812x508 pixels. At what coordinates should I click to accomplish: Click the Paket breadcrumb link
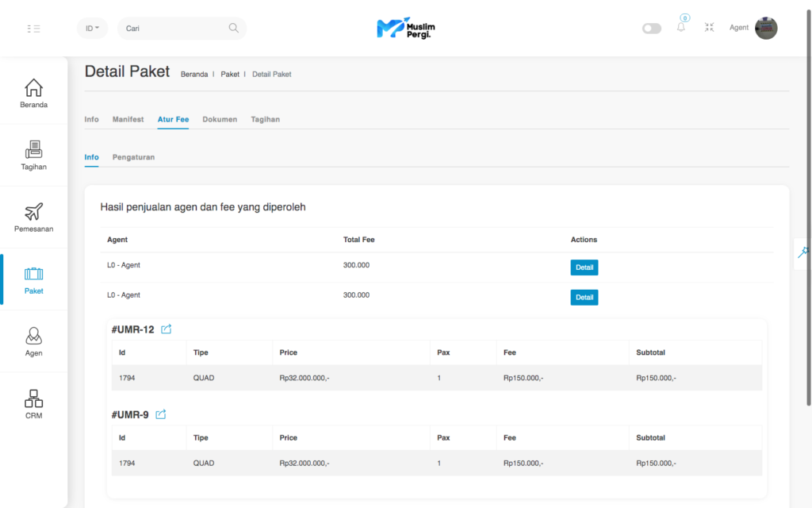230,74
